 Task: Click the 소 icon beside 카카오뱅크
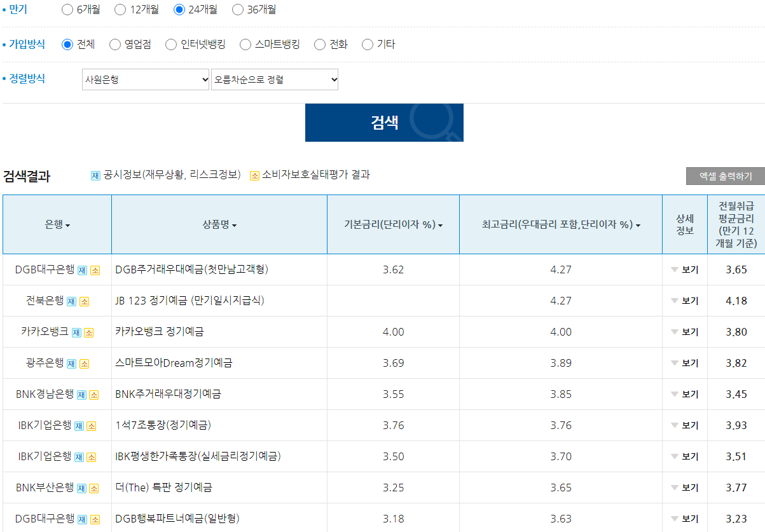[88, 332]
